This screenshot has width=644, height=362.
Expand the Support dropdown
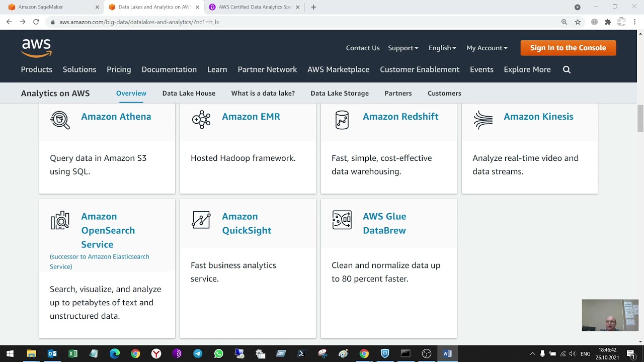(403, 48)
